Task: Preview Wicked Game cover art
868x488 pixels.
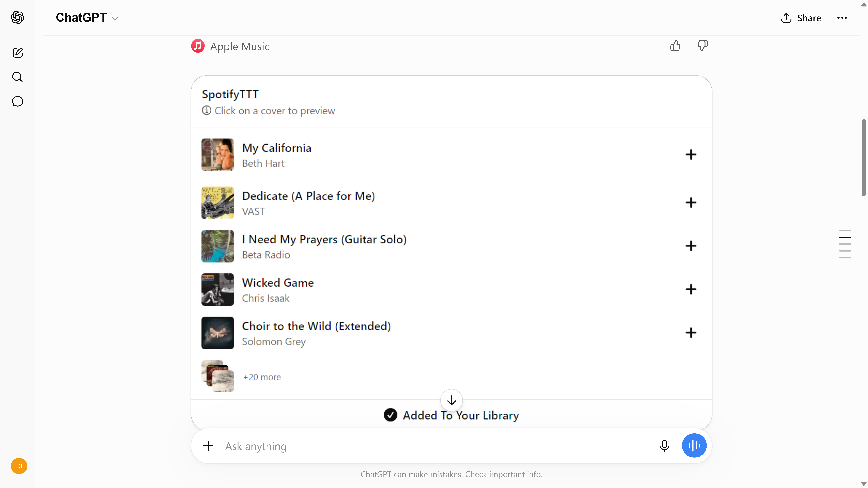Action: [x=218, y=290]
